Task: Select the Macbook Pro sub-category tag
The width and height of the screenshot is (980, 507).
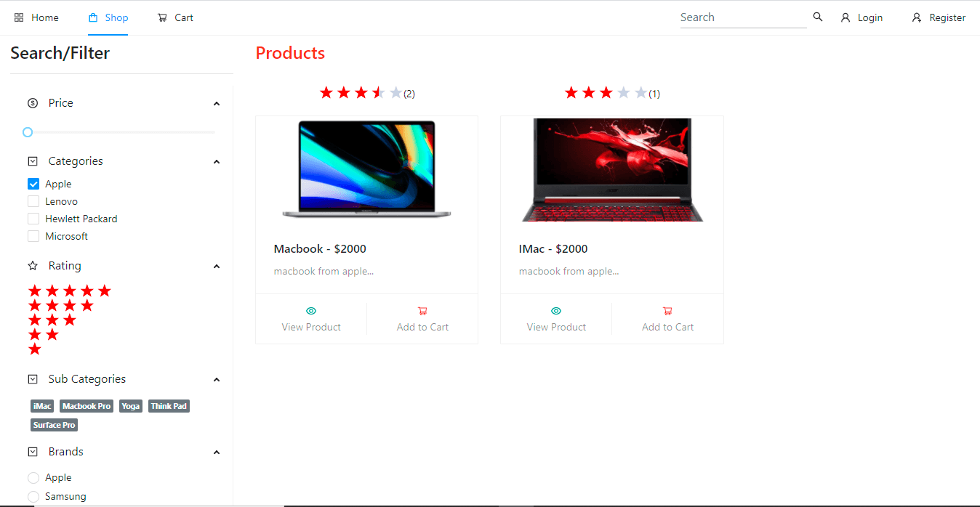Action: click(87, 406)
